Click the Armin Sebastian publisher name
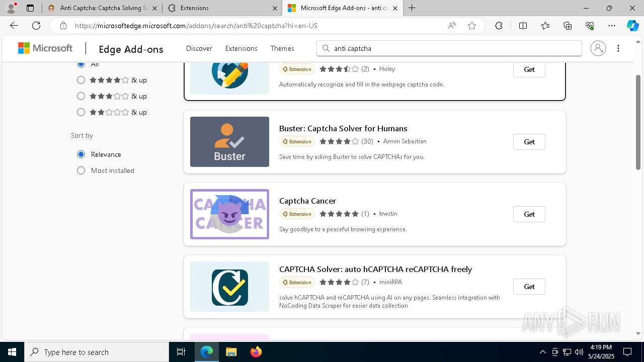This screenshot has height=362, width=644. click(405, 141)
